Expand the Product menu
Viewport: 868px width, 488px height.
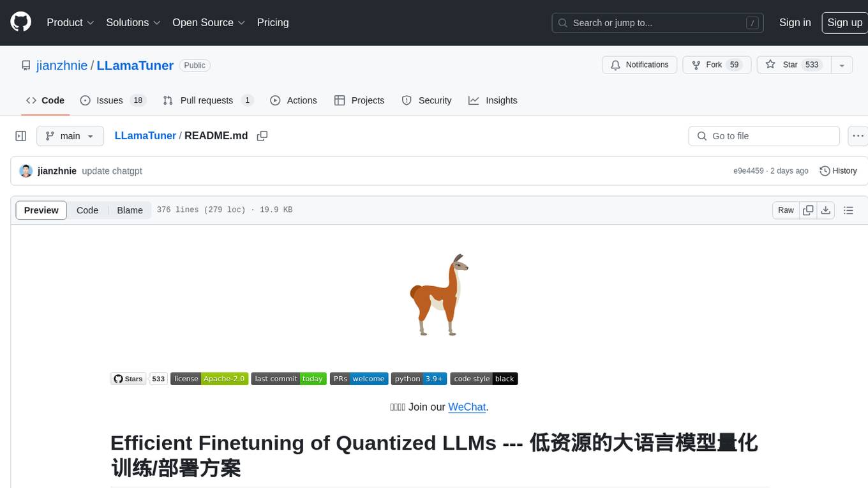pyautogui.click(x=70, y=22)
